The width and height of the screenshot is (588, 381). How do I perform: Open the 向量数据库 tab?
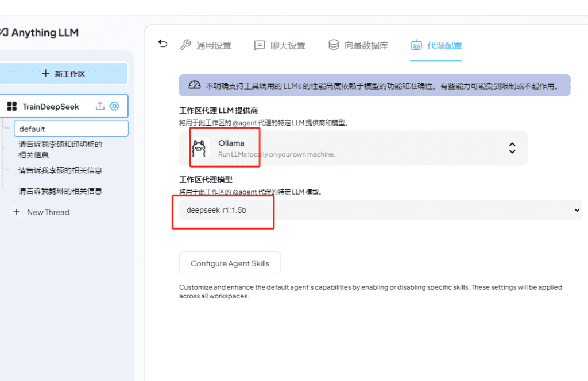pos(358,45)
